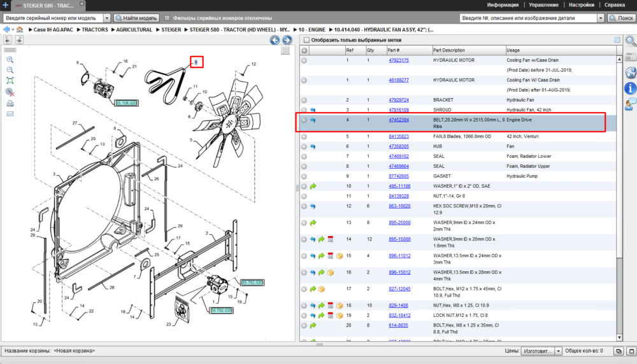Open the globe info sidebar icon
The height and width of the screenshot is (364, 637).
(x=631, y=73)
